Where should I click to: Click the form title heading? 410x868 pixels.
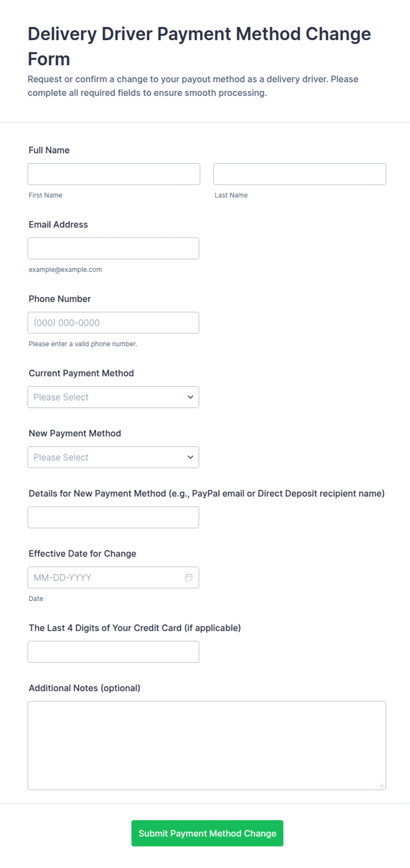[199, 46]
